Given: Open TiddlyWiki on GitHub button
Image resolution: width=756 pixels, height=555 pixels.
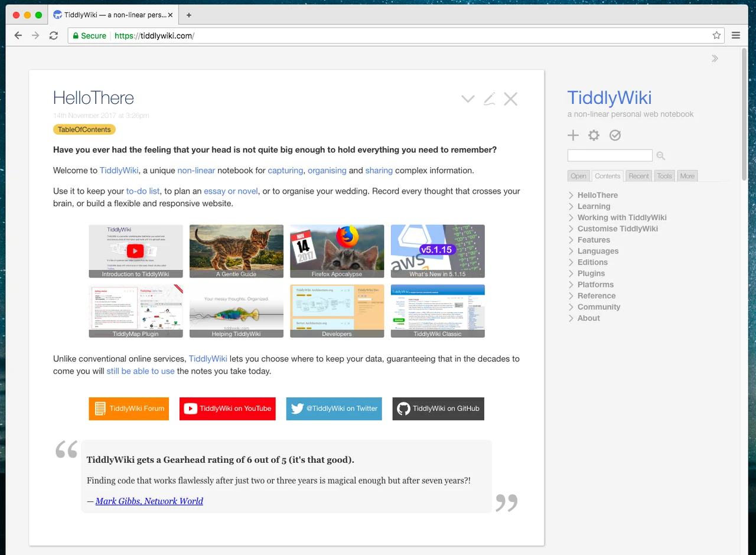Looking at the screenshot, I should coord(438,409).
